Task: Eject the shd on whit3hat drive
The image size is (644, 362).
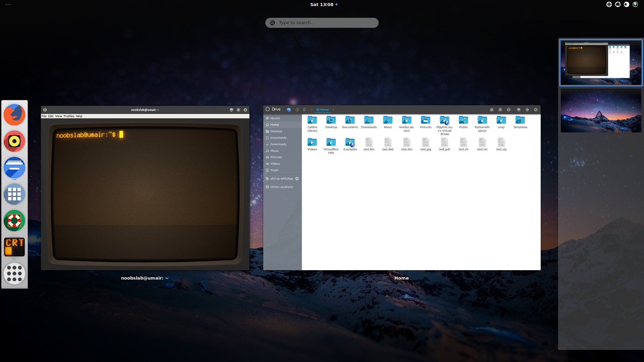Action: 297,178
